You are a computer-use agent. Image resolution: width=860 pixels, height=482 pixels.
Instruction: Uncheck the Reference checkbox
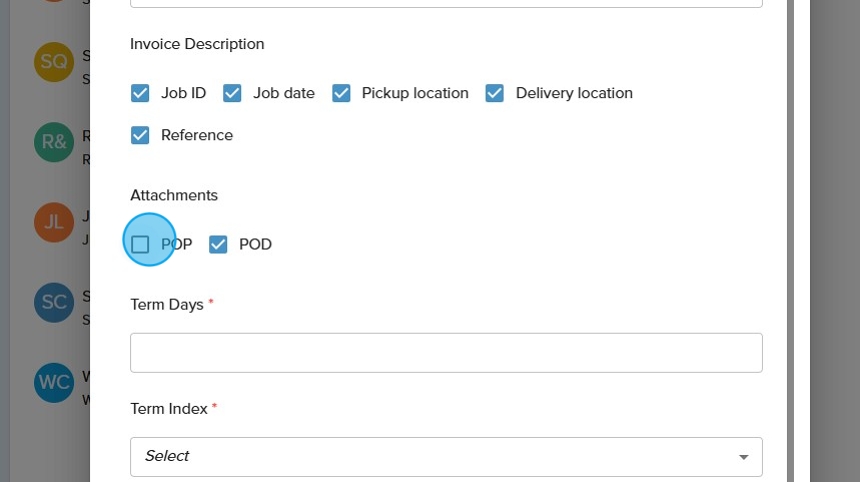[140, 135]
